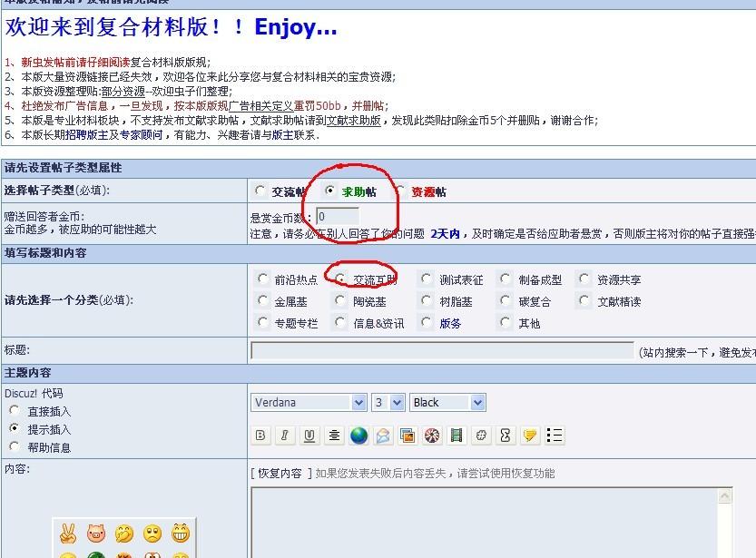Image resolution: width=756 pixels, height=558 pixels.
Task: Click 恢复内容 to restore lost content
Action: (x=280, y=474)
